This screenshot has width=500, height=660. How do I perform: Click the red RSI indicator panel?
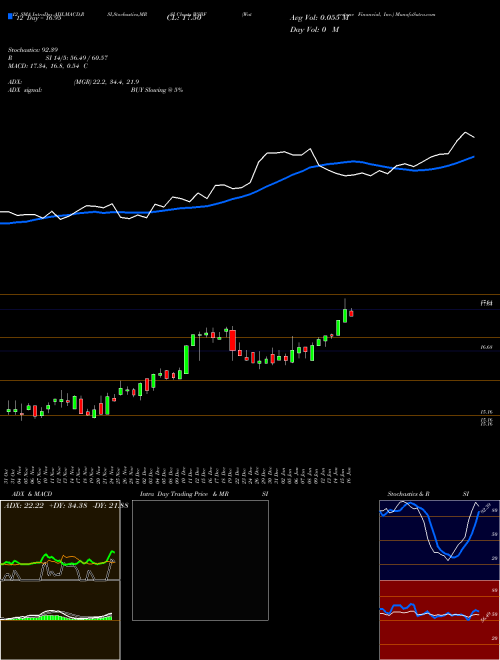pyautogui.click(x=439, y=620)
